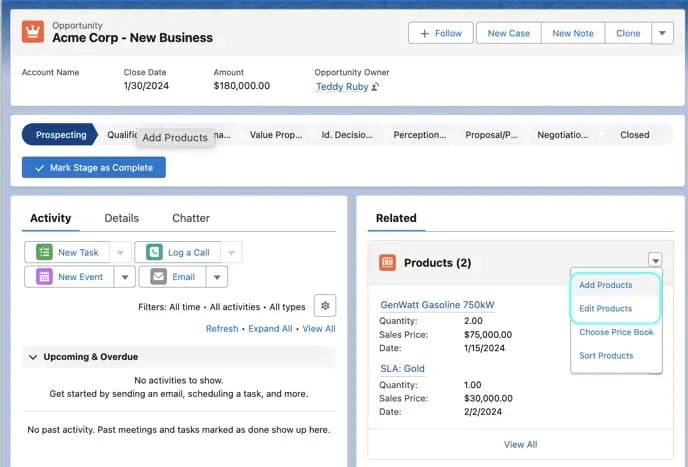688x467 pixels.
Task: Click the Email action button label
Action: (183, 277)
